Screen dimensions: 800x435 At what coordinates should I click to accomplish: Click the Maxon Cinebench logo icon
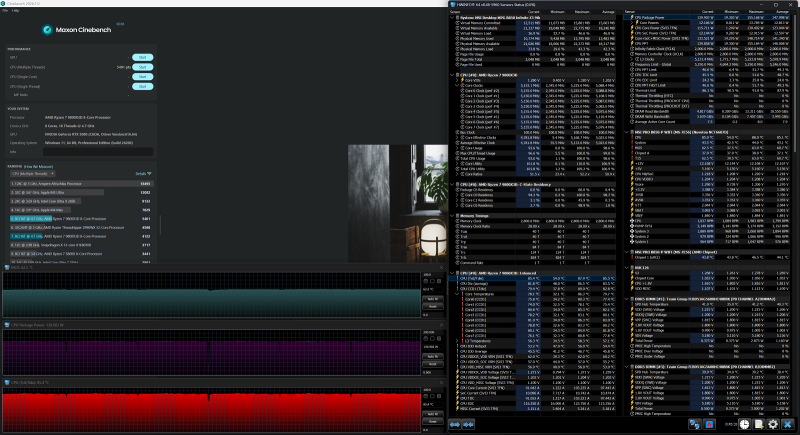pyautogui.click(x=47, y=30)
